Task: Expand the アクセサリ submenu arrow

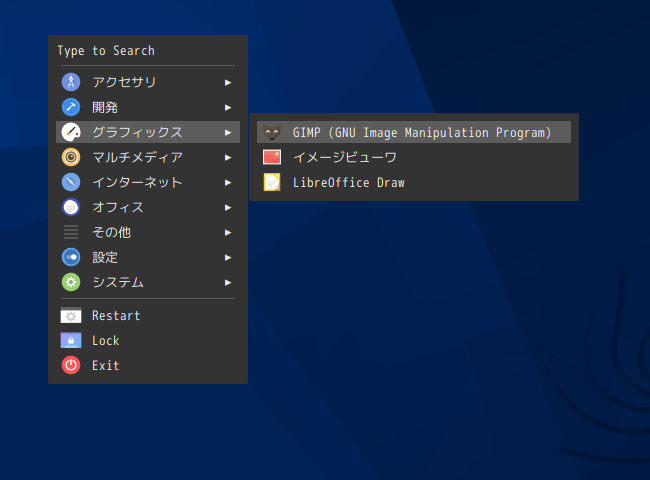Action: click(x=228, y=82)
